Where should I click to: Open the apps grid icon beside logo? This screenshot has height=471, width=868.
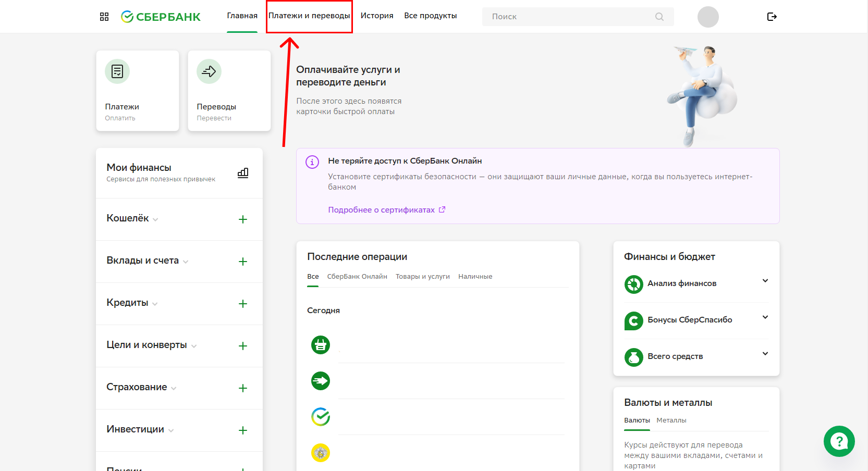[104, 17]
